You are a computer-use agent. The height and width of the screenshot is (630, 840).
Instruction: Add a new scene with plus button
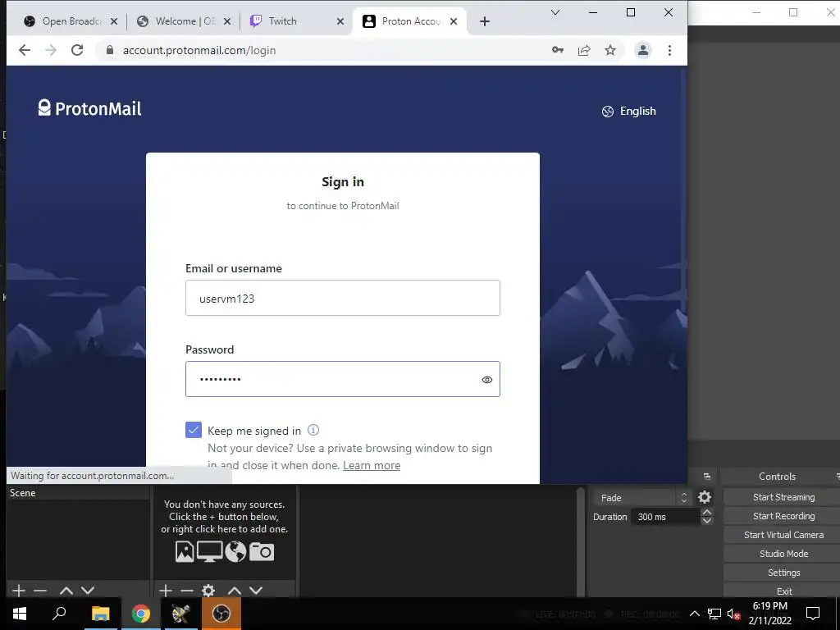[x=19, y=591]
